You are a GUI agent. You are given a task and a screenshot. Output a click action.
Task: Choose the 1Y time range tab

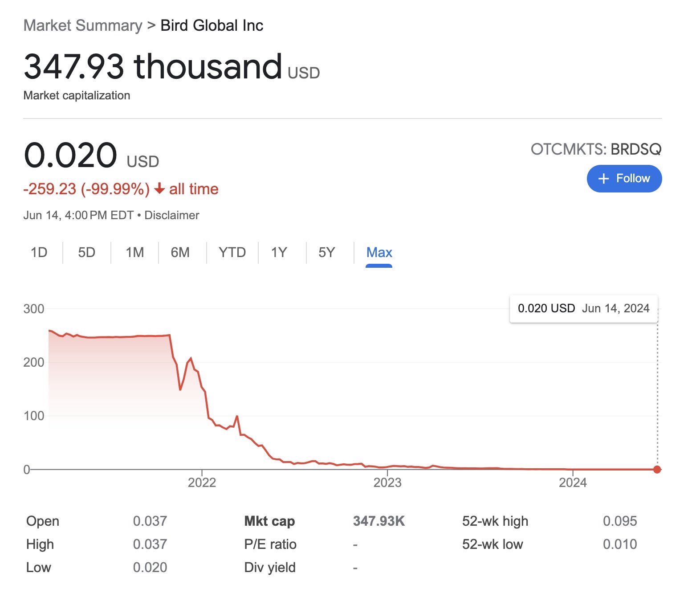tap(279, 253)
